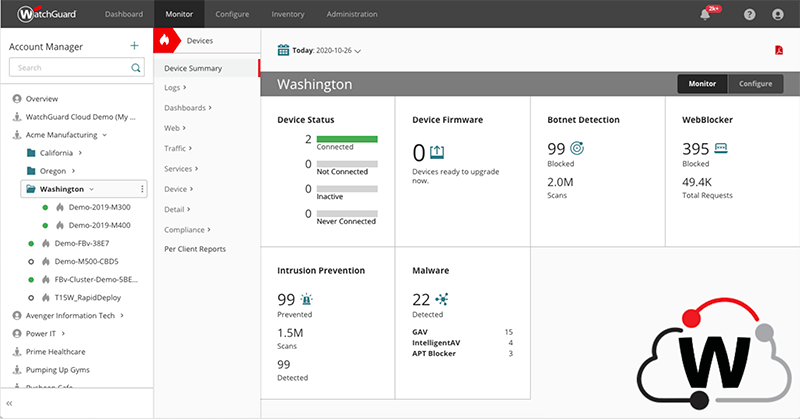Screen dimensions: 800x419
Task: Export report using the PDF icon
Action: (x=779, y=50)
